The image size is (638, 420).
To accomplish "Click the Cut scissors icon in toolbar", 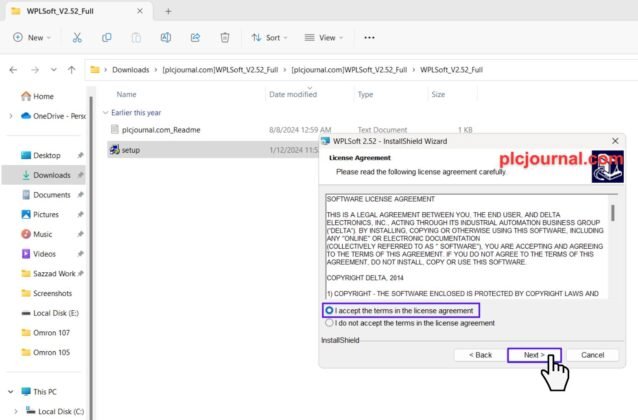I will [x=77, y=37].
